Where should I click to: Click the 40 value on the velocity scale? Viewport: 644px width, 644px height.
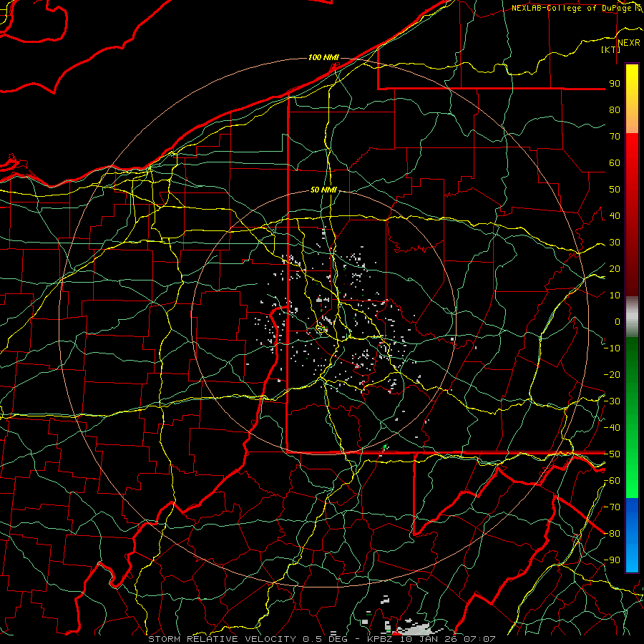point(615,215)
